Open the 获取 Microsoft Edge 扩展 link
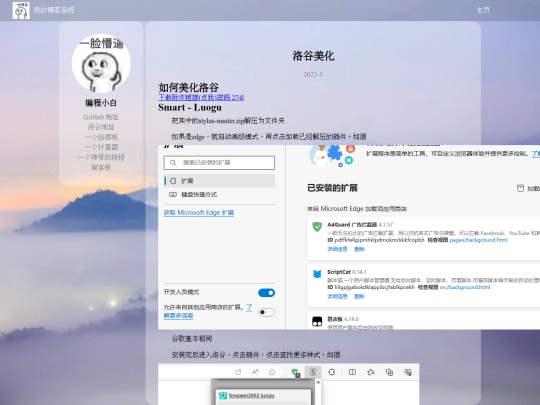The height and width of the screenshot is (405, 540). tap(199, 213)
